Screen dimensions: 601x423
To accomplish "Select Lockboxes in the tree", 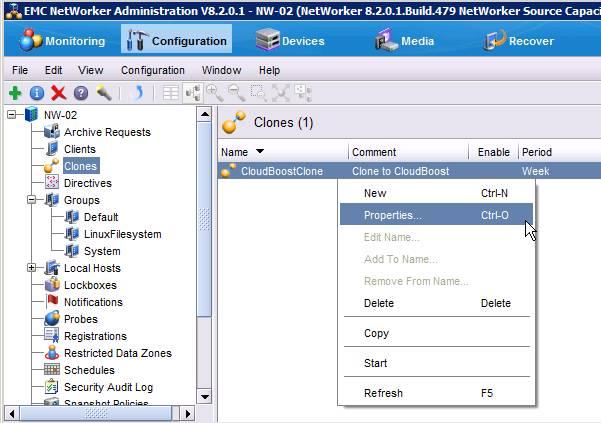I will coord(90,285).
